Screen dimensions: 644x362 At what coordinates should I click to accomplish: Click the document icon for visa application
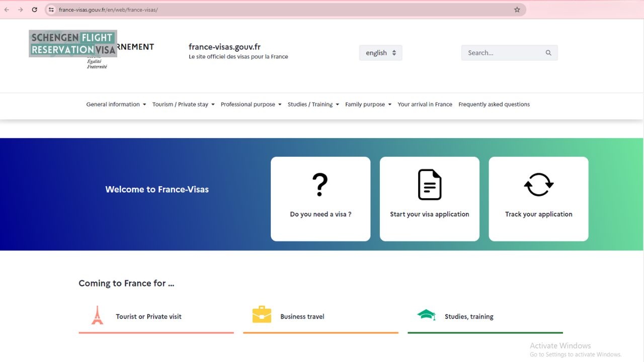[430, 185]
